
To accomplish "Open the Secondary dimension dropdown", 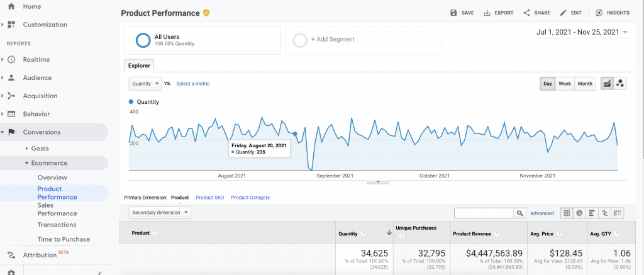I will tap(160, 213).
